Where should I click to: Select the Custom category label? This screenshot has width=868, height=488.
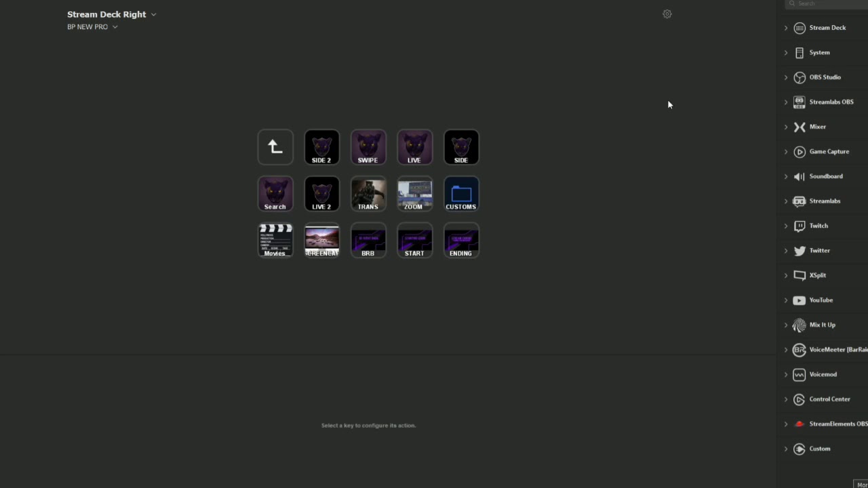(x=819, y=449)
